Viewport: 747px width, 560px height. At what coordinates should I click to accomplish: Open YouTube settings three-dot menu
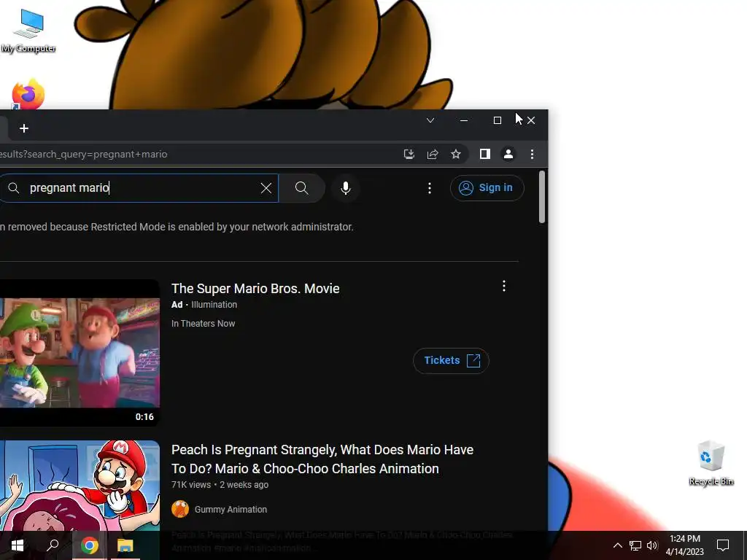(430, 188)
